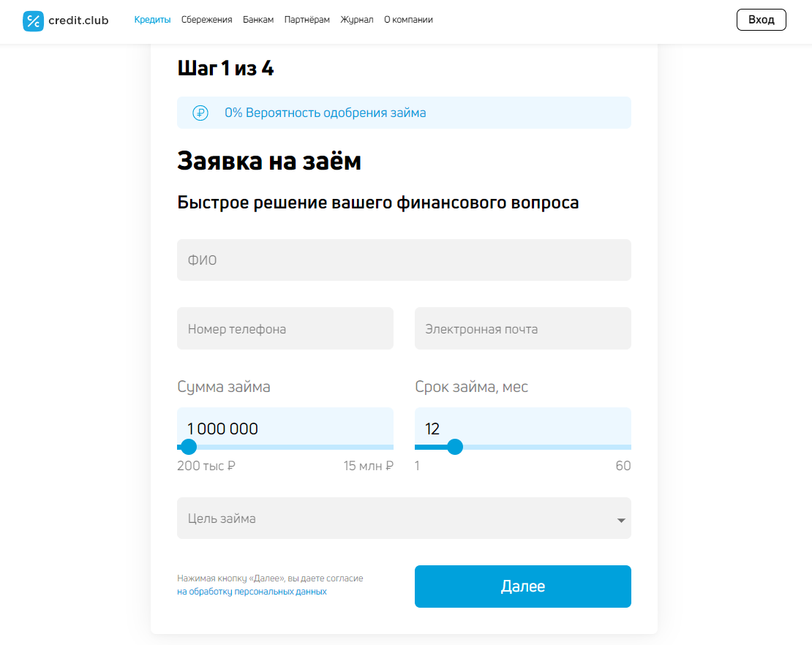Viewport: 812px width, 645px height.
Task: Click the loan term value 12 field
Action: tap(523, 428)
